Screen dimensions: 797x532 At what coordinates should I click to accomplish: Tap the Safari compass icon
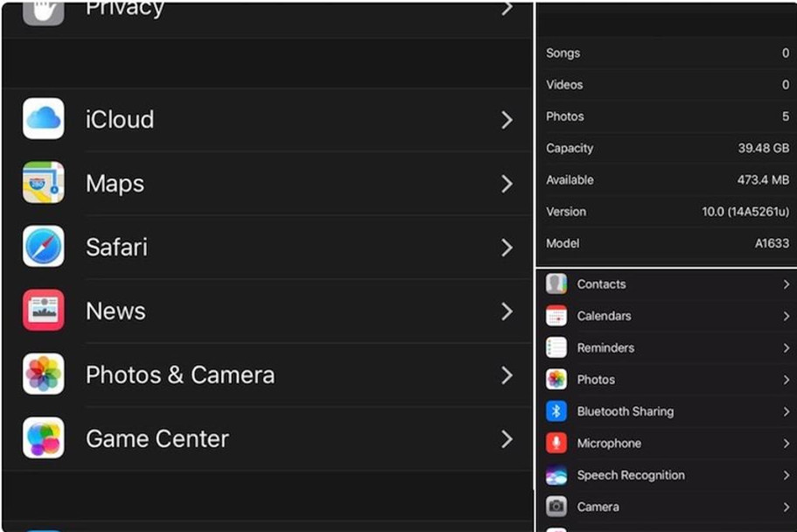[x=43, y=247]
